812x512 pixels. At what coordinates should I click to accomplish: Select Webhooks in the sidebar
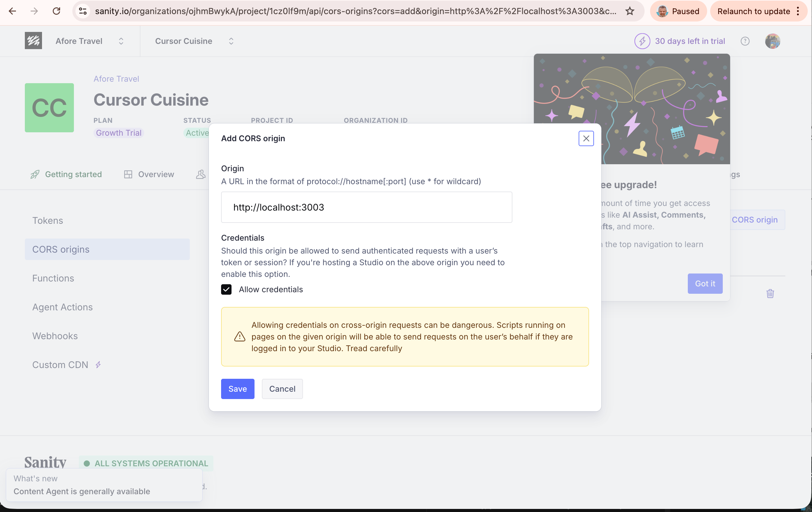click(x=55, y=336)
